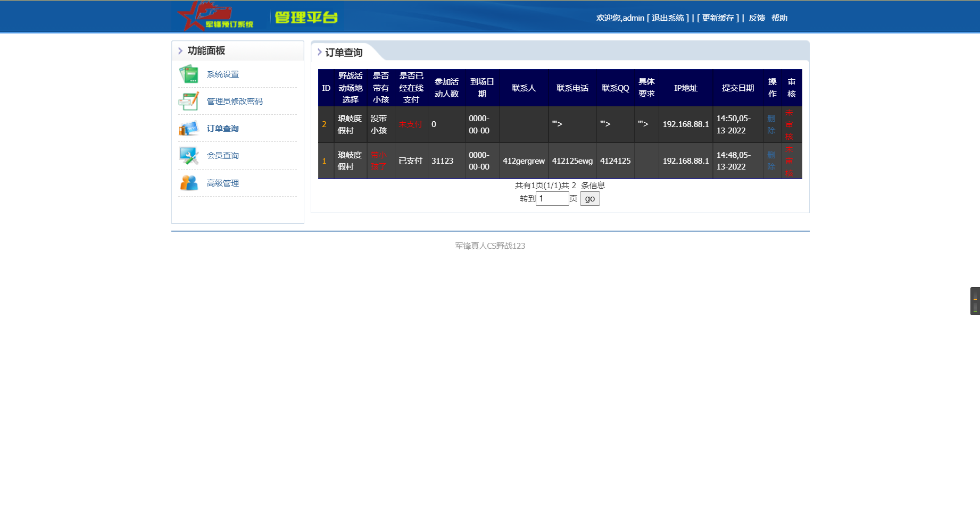Image resolution: width=980 pixels, height=506 pixels.
Task: Focus the page number input field
Action: tap(552, 199)
